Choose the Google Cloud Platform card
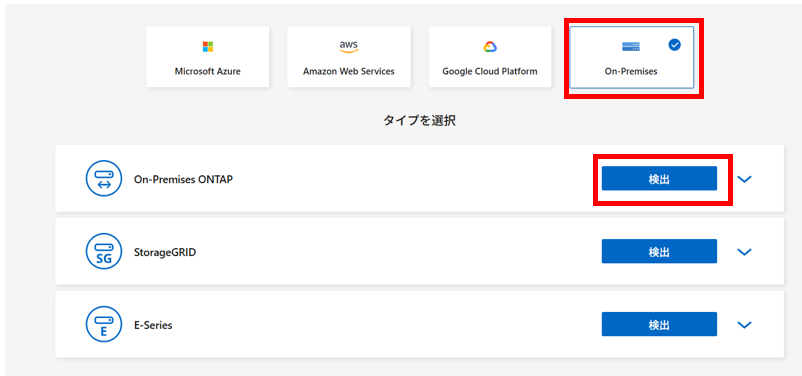Screen dimensions: 802x376 click(490, 57)
